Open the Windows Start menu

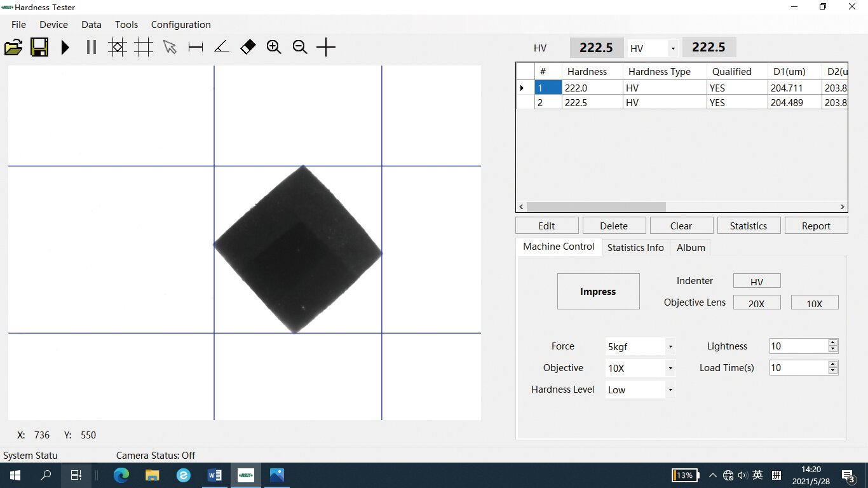coord(15,475)
